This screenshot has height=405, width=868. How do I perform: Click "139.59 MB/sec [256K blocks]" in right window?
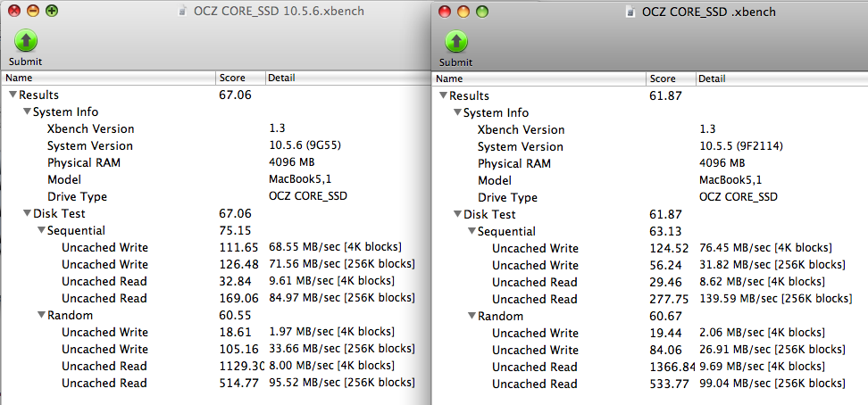coord(775,300)
